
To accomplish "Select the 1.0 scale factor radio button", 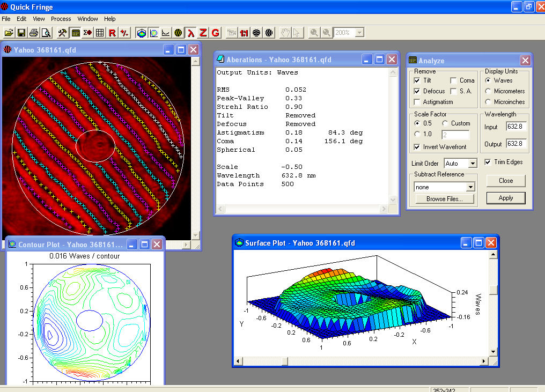I will (417, 134).
